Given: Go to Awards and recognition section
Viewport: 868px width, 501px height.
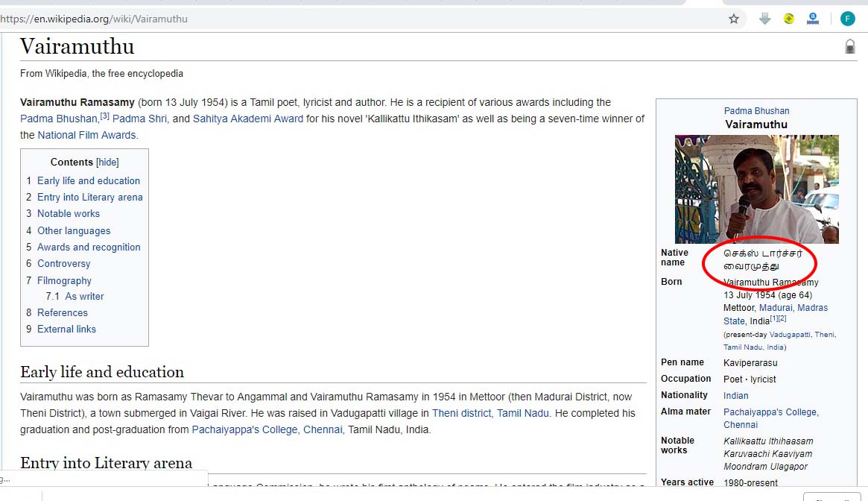Looking at the screenshot, I should [x=89, y=248].
